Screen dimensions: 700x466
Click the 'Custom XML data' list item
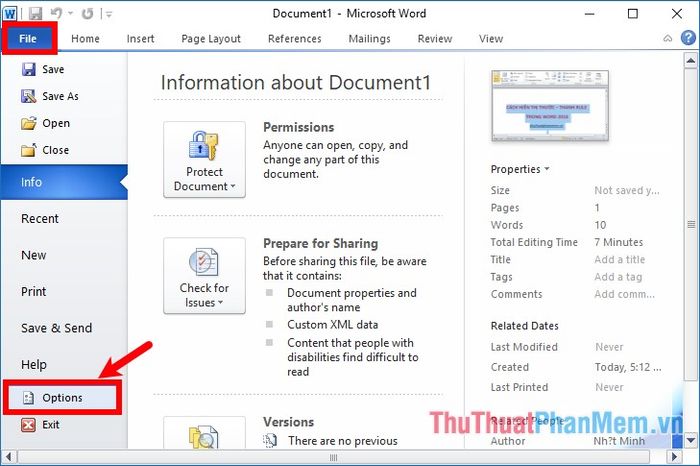pyautogui.click(x=333, y=325)
